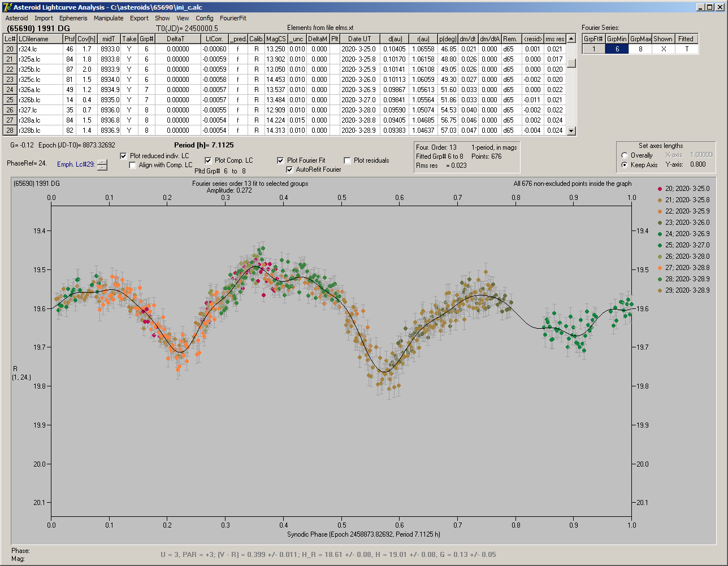Open the Import menu
The image size is (728, 566).
click(44, 18)
